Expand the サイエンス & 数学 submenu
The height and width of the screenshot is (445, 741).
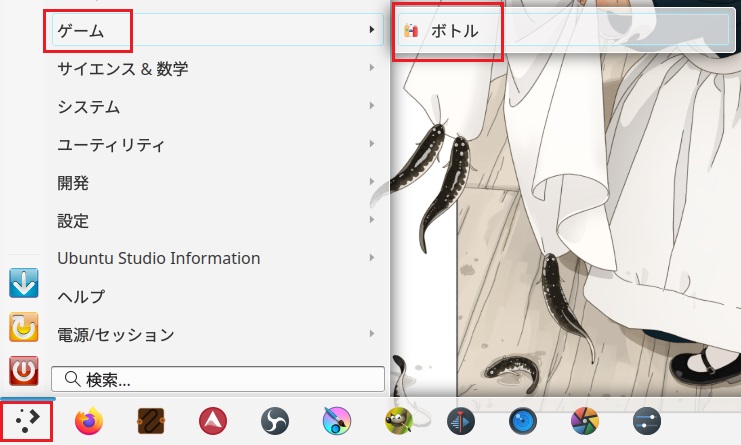click(x=215, y=69)
